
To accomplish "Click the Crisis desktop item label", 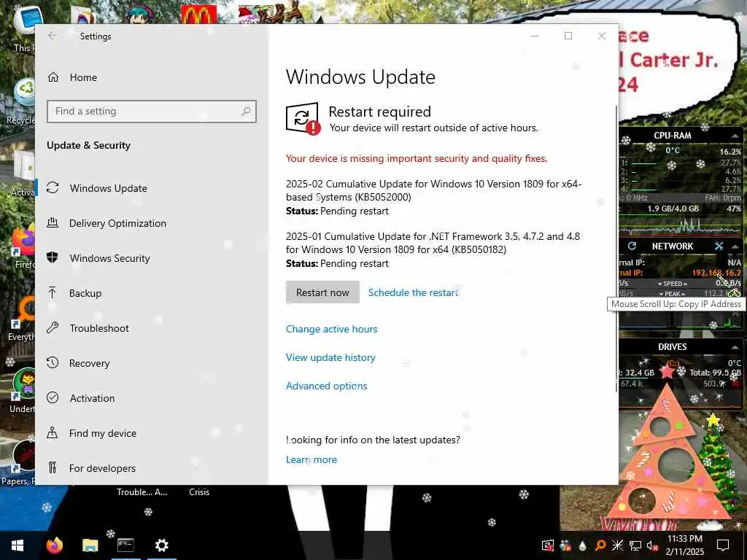I will pyautogui.click(x=199, y=492).
